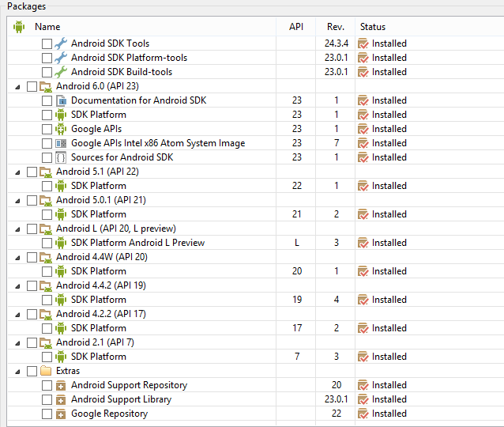The width and height of the screenshot is (504, 427).
Task: Sort by the Status column header
Action: (x=373, y=27)
